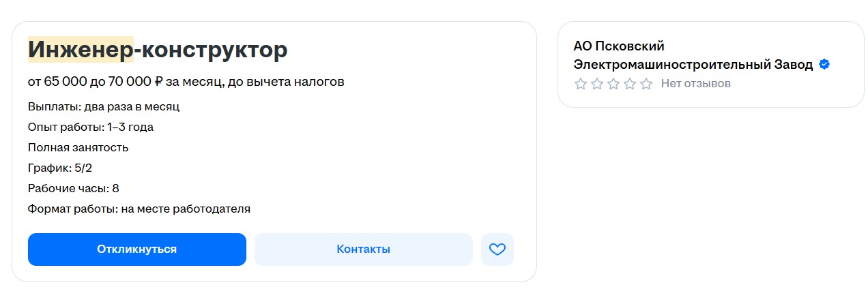Open the Контакты button

pos(363,249)
